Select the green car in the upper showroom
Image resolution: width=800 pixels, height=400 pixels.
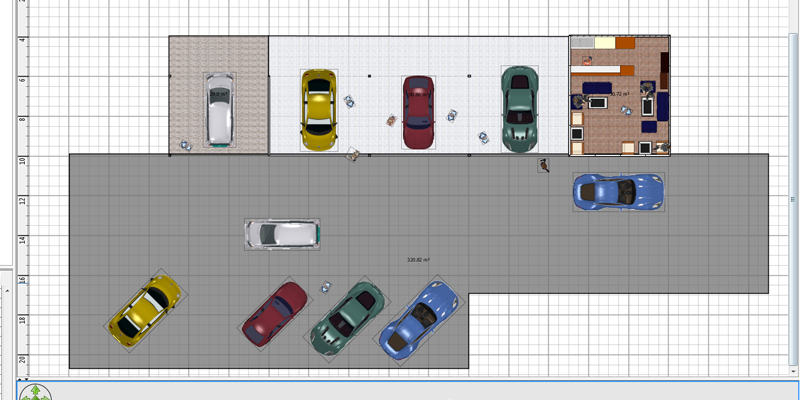click(x=518, y=108)
